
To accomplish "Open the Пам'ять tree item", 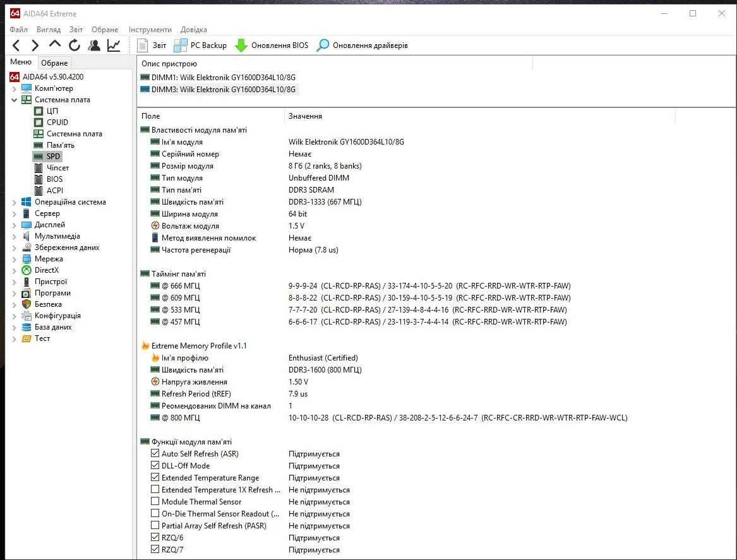I will click(x=54, y=145).
